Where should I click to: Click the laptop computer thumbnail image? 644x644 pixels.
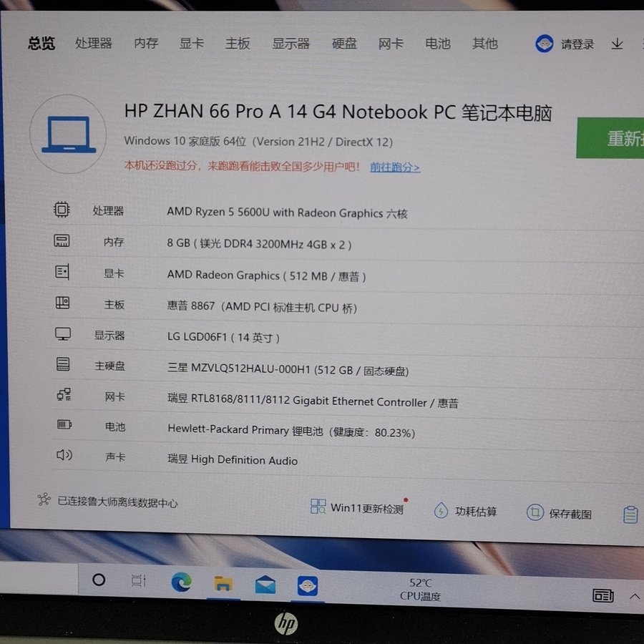point(69,134)
